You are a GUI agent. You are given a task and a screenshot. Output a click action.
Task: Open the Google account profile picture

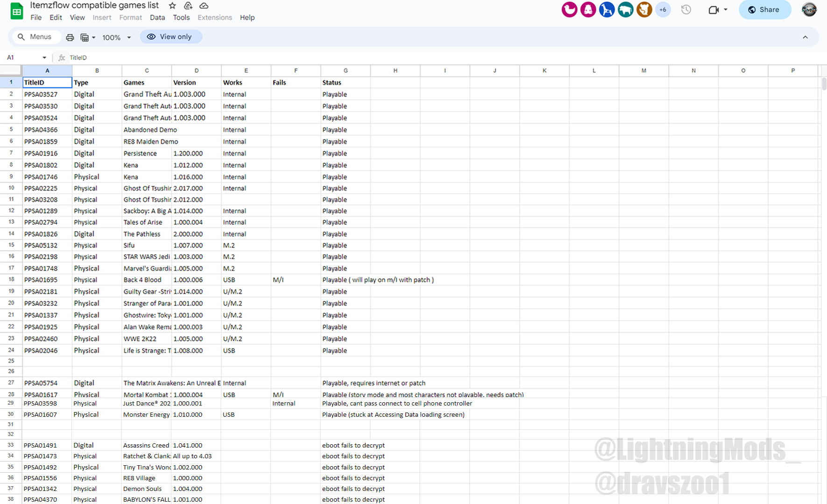tap(809, 9)
